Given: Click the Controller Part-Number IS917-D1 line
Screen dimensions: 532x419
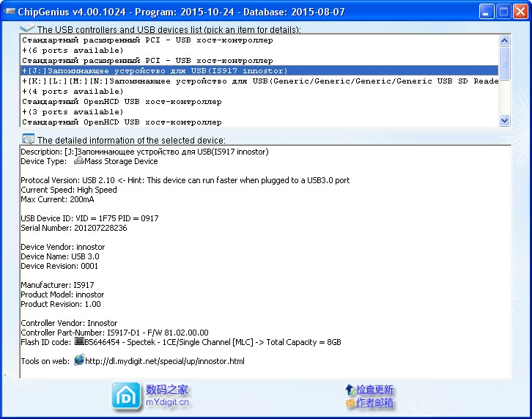Looking at the screenshot, I should click(x=114, y=333).
